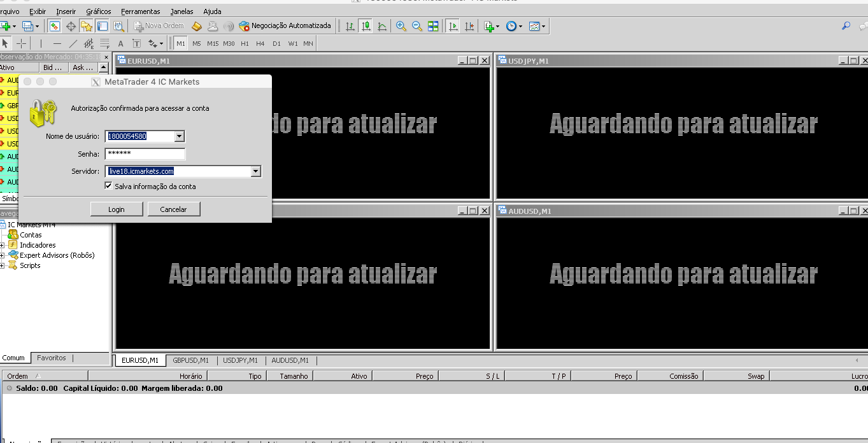Toggle auto scroll chart icon

coord(453,26)
